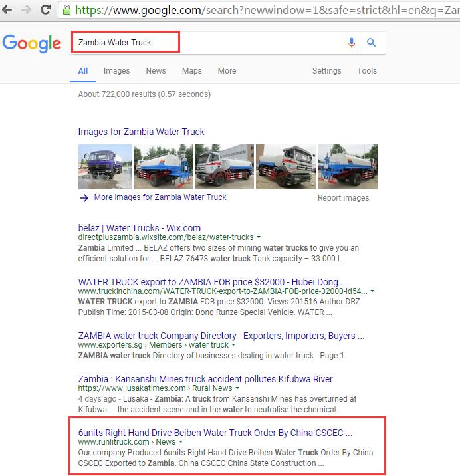
Task: Click the browser forward arrow
Action: tap(26, 10)
